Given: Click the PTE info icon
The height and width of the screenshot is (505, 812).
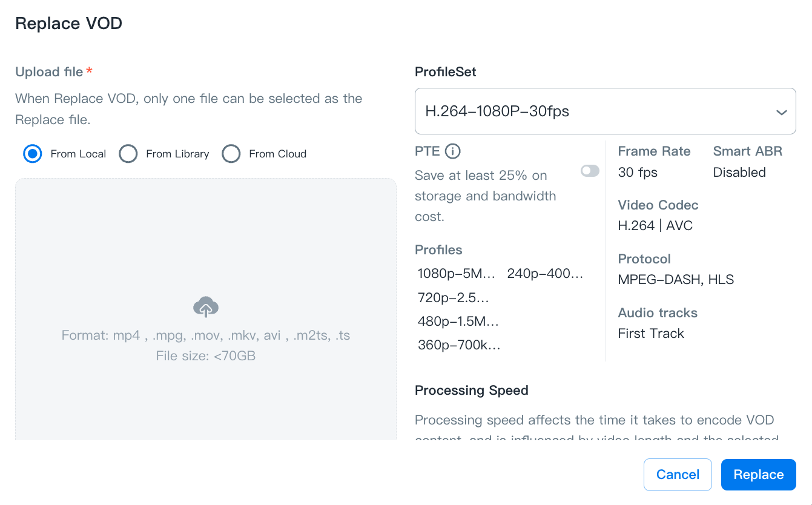Looking at the screenshot, I should tap(452, 151).
